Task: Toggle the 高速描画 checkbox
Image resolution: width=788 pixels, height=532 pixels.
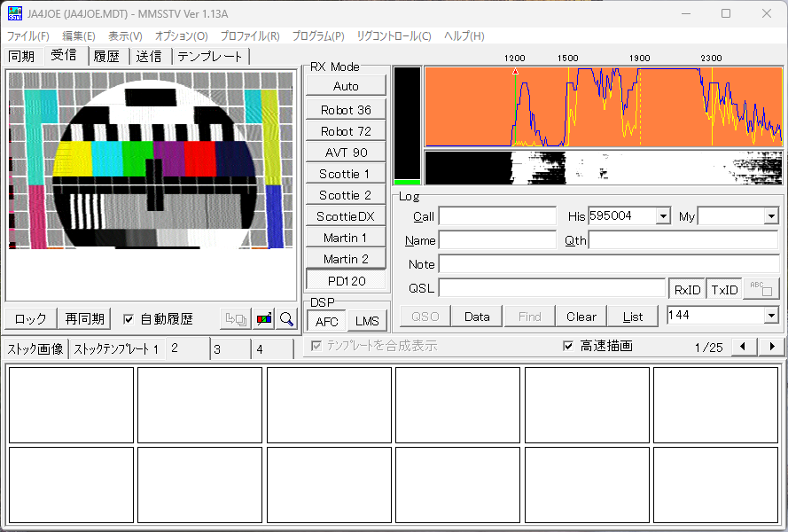Action: 568,346
